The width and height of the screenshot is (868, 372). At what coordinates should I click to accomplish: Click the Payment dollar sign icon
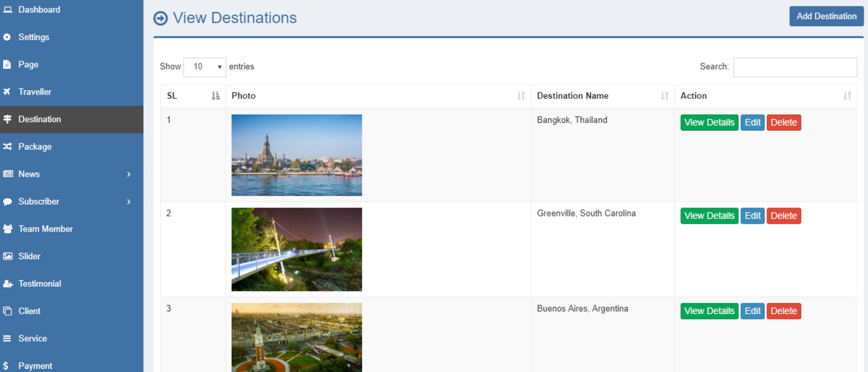pyautogui.click(x=6, y=365)
